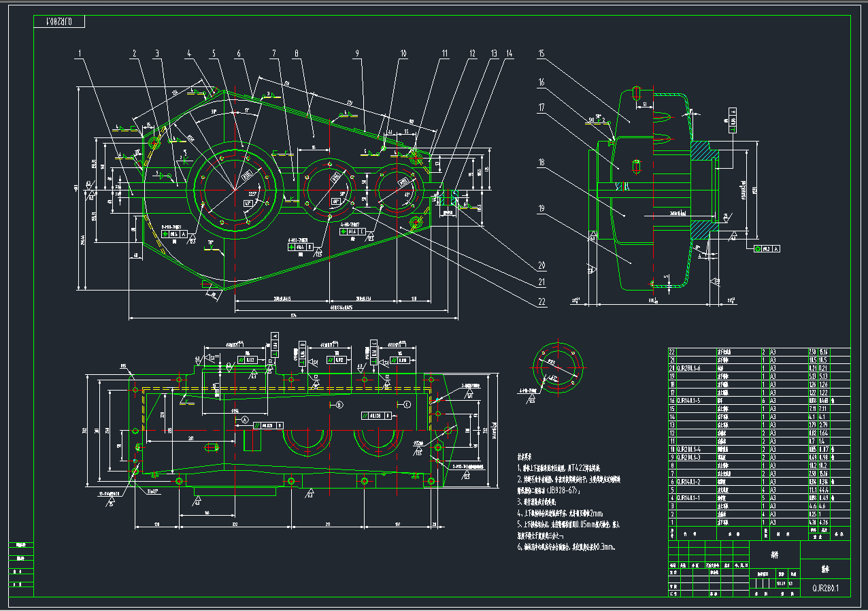This screenshot has height=611, width=868.
Task: Pick part balloon number 3
Action: click(x=156, y=52)
